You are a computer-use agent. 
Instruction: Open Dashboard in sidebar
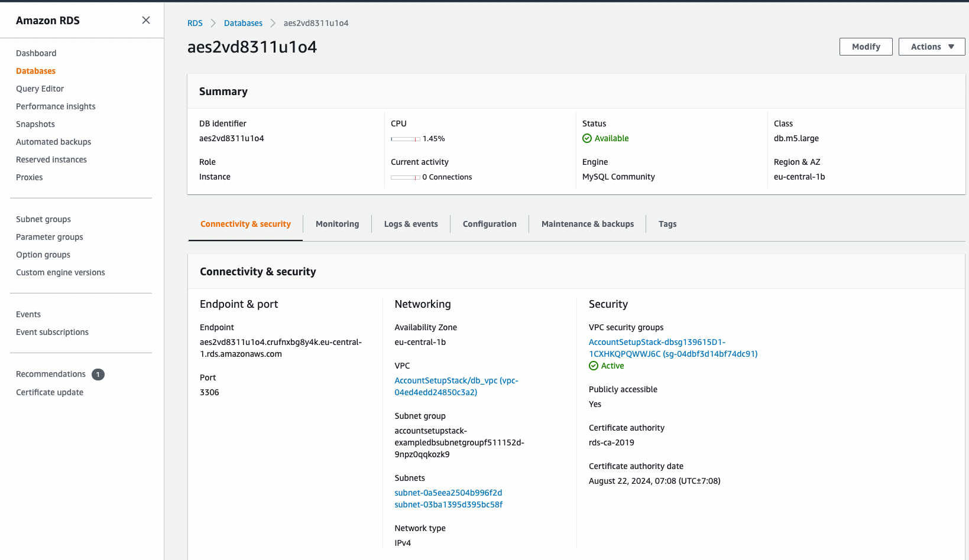pos(36,53)
